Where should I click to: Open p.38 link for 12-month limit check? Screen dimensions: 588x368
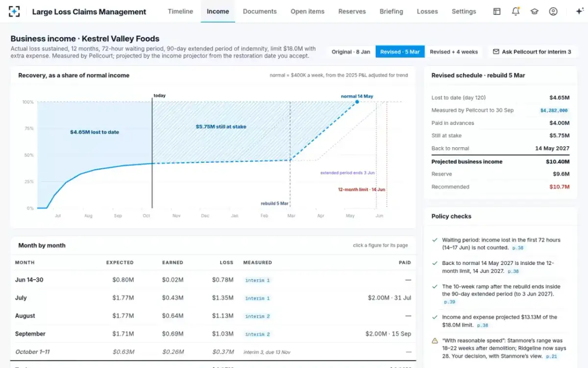coord(513,271)
